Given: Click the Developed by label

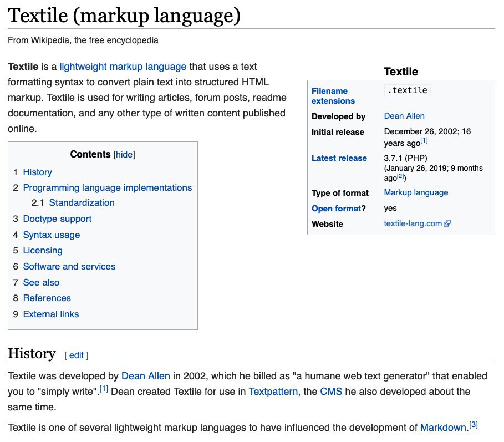Looking at the screenshot, I should click(x=338, y=116).
